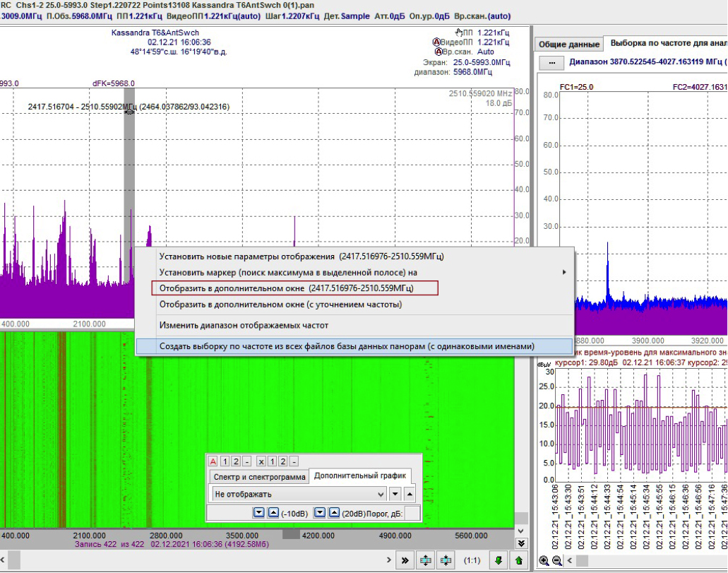This screenshot has height=573, width=728.
Task: Click the black down arrow beside the dropdown
Action: pos(395,494)
